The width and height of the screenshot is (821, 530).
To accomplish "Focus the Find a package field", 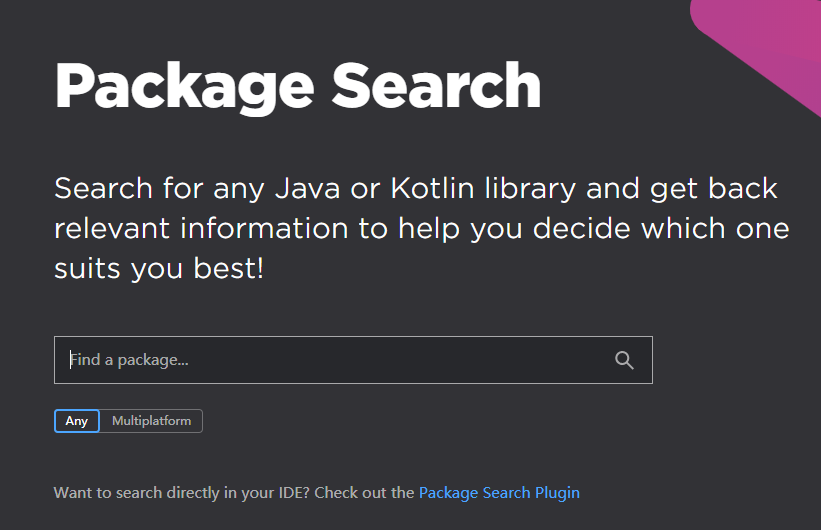I will click(330, 360).
